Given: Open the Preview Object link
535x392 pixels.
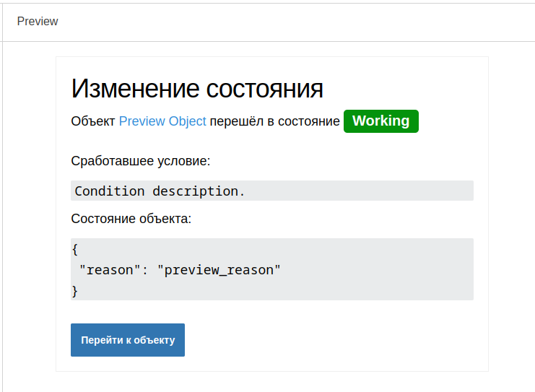Looking at the screenshot, I should pos(162,121).
